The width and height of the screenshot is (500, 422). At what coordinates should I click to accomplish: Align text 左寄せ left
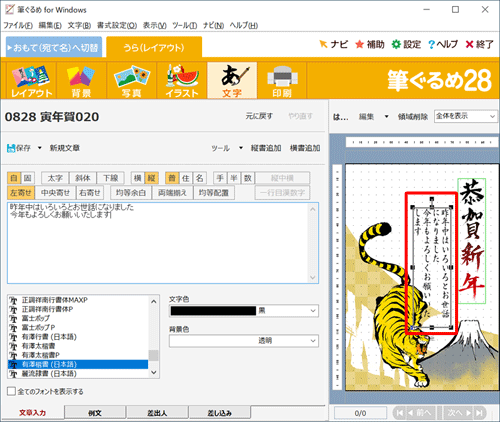21,193
